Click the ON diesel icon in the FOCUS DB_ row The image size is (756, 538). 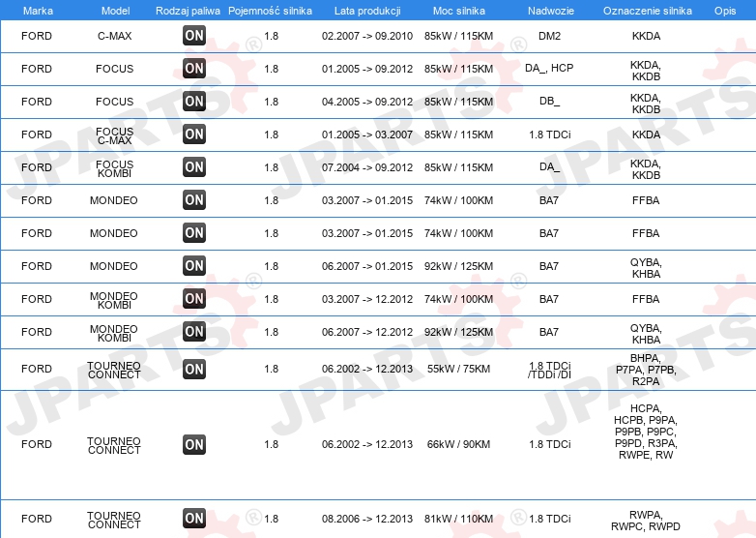(194, 101)
